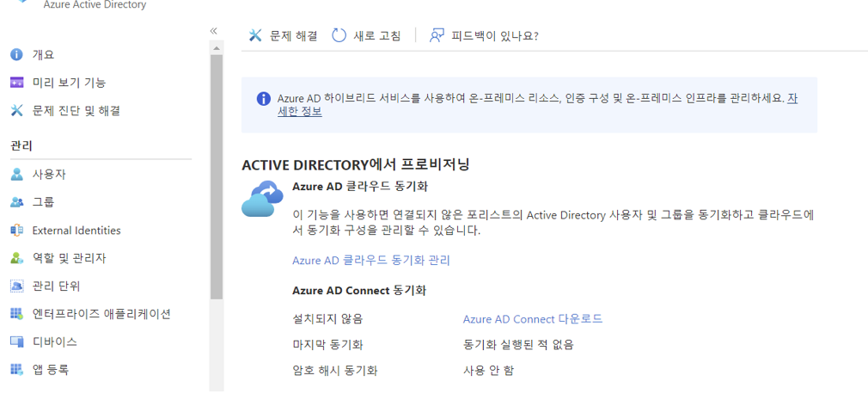Click the 디바이스 device icon
The width and height of the screenshot is (868, 394).
pos(17,342)
